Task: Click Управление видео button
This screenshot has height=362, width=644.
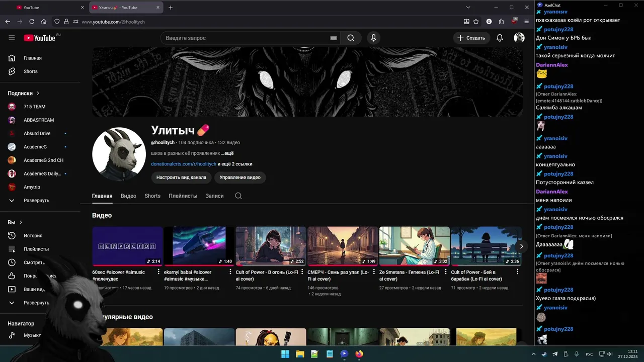Action: [x=240, y=177]
